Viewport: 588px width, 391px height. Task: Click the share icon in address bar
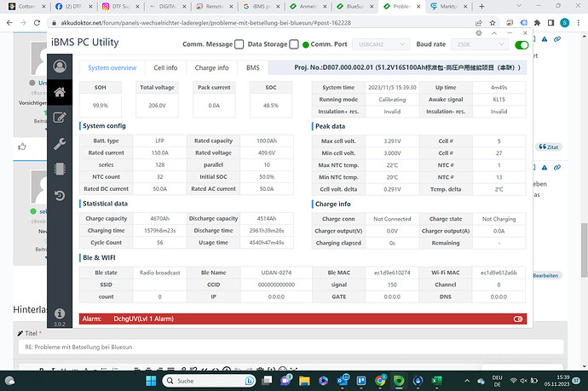pyautogui.click(x=479, y=23)
